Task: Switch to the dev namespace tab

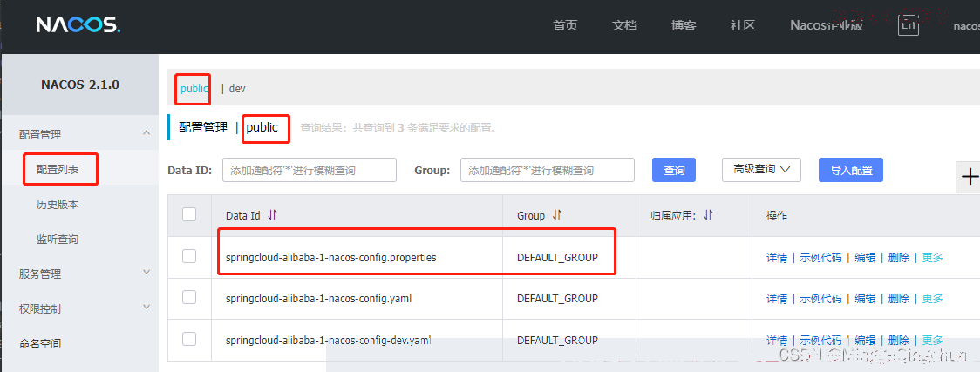Action: pos(237,89)
